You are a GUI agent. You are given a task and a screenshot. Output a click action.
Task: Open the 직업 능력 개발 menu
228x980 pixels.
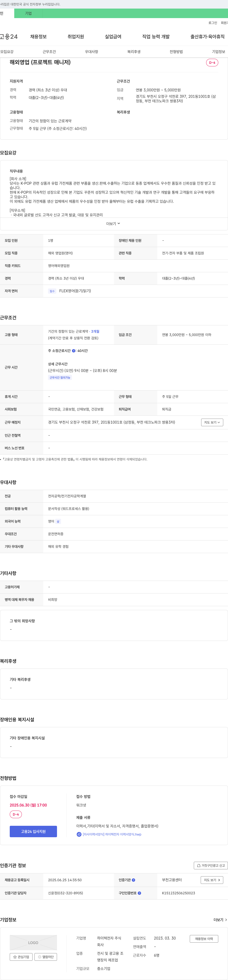156,36
